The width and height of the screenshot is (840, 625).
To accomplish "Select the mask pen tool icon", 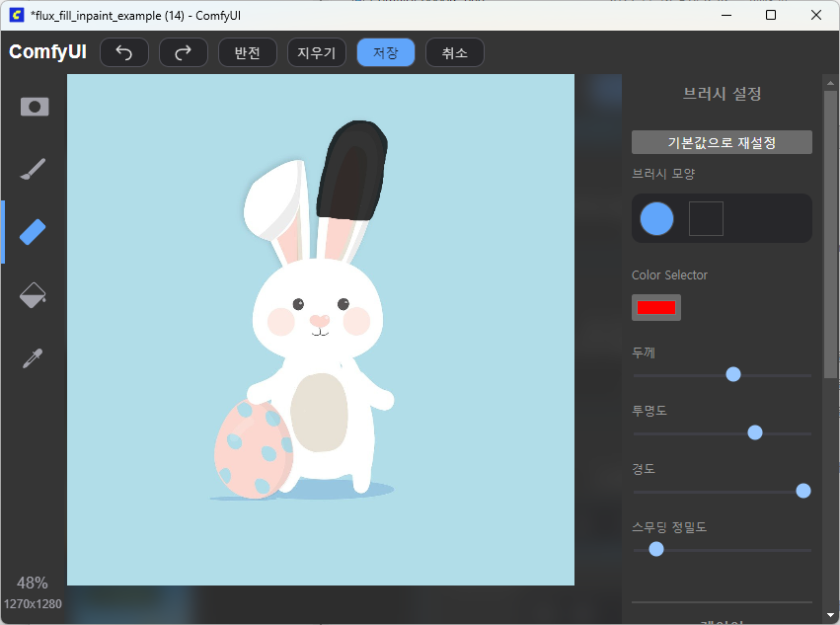I will (35, 107).
